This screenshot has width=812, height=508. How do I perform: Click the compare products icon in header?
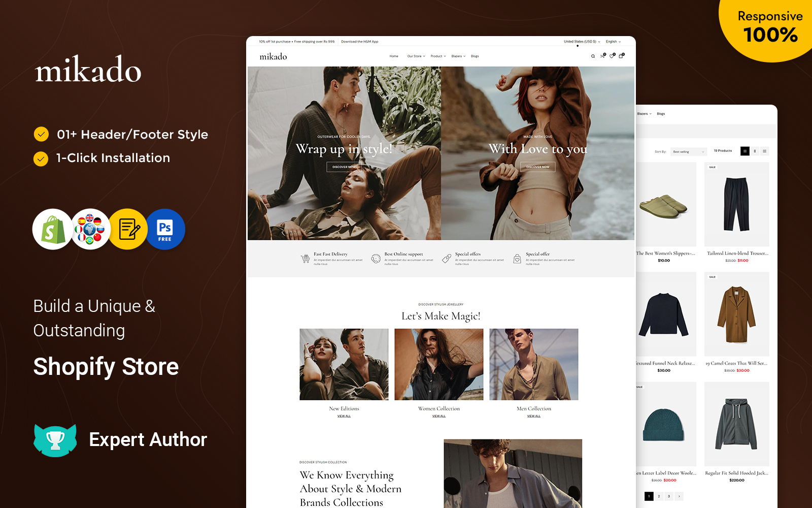click(602, 56)
